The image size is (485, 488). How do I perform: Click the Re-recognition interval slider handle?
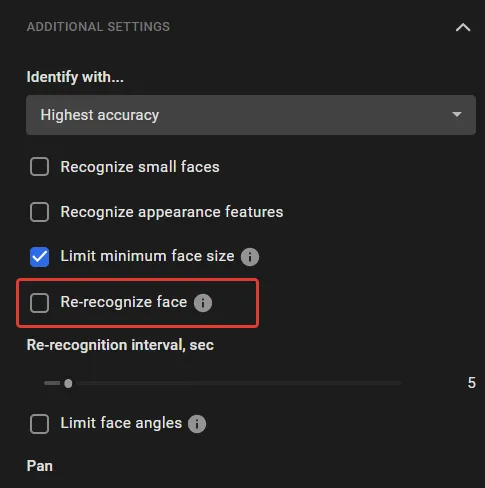tap(68, 384)
